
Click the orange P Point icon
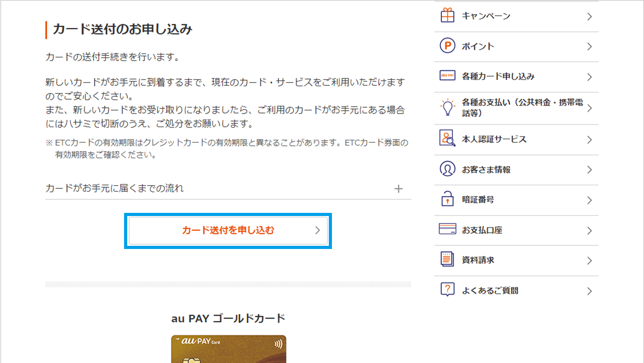pos(447,46)
